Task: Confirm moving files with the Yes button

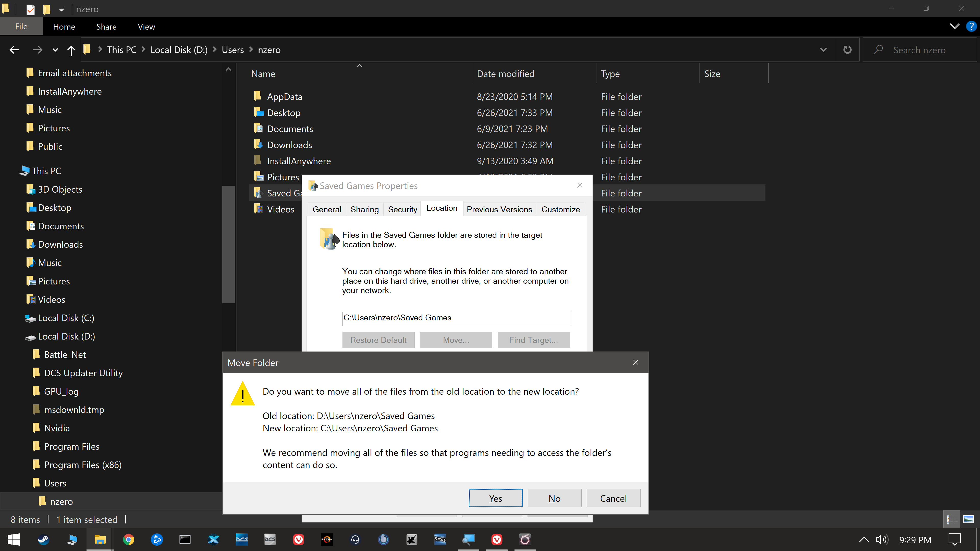Action: (x=495, y=498)
